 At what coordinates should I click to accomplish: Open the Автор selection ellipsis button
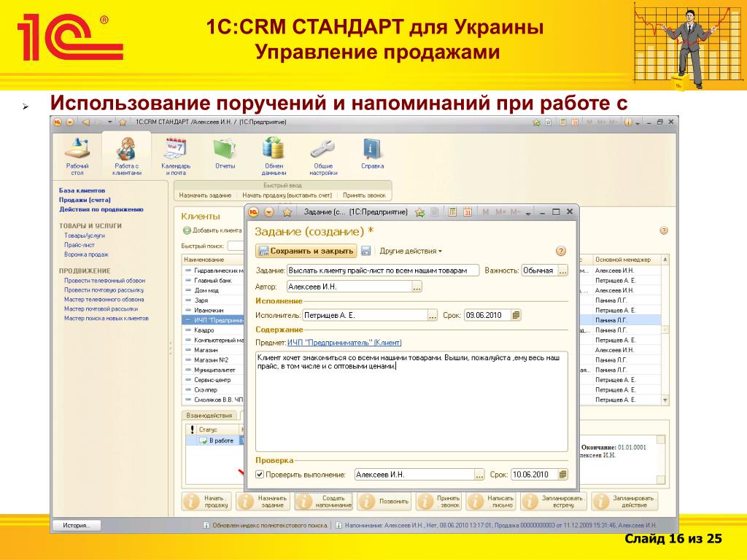pos(417,287)
